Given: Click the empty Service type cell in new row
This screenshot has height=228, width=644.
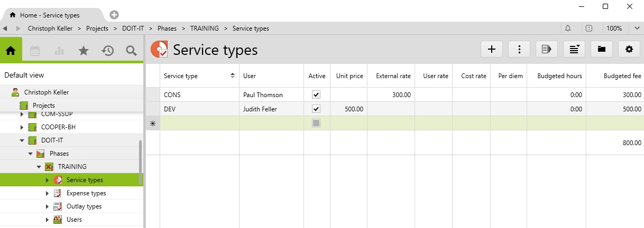Looking at the screenshot, I should coord(199,123).
